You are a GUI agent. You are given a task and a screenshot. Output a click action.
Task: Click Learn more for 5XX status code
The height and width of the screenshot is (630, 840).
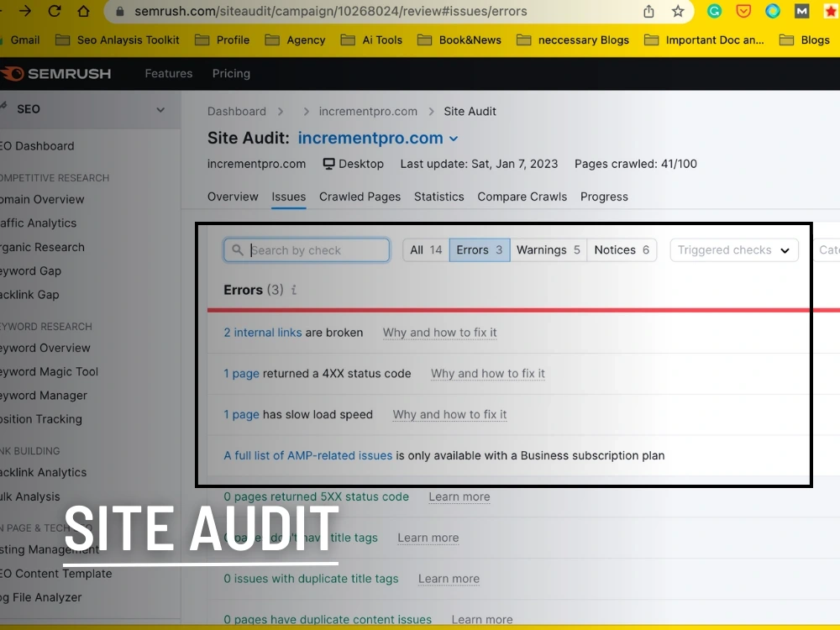click(x=459, y=497)
